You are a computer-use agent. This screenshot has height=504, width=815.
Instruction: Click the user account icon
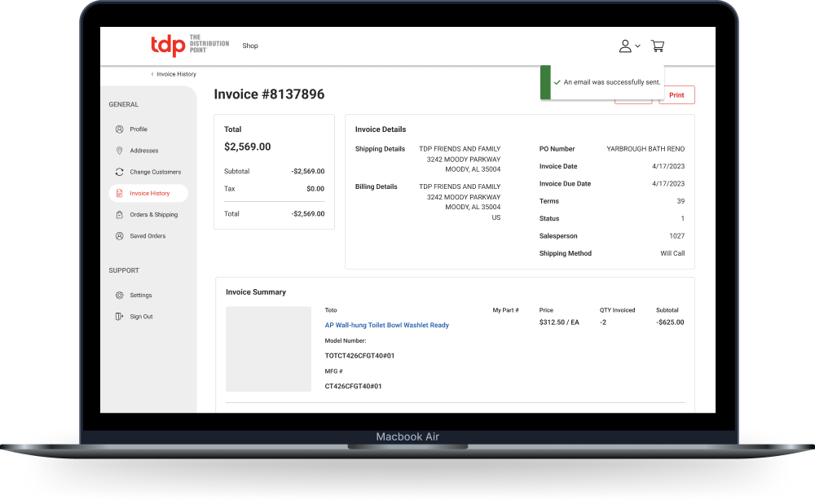625,46
